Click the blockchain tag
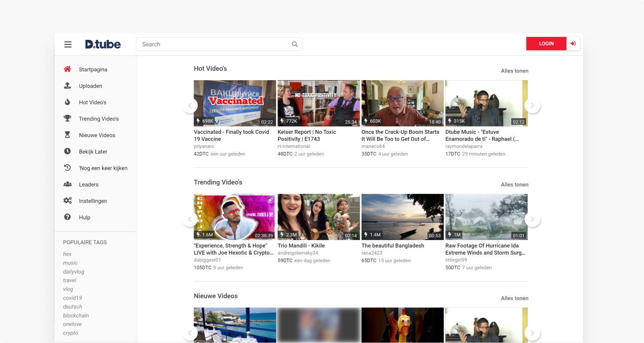 tap(76, 316)
